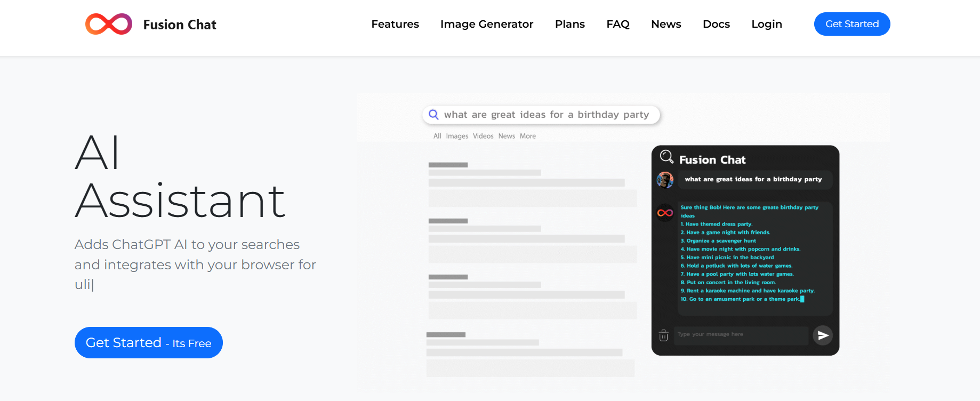Click the Login link
This screenshot has width=980, height=401.
pyautogui.click(x=767, y=24)
